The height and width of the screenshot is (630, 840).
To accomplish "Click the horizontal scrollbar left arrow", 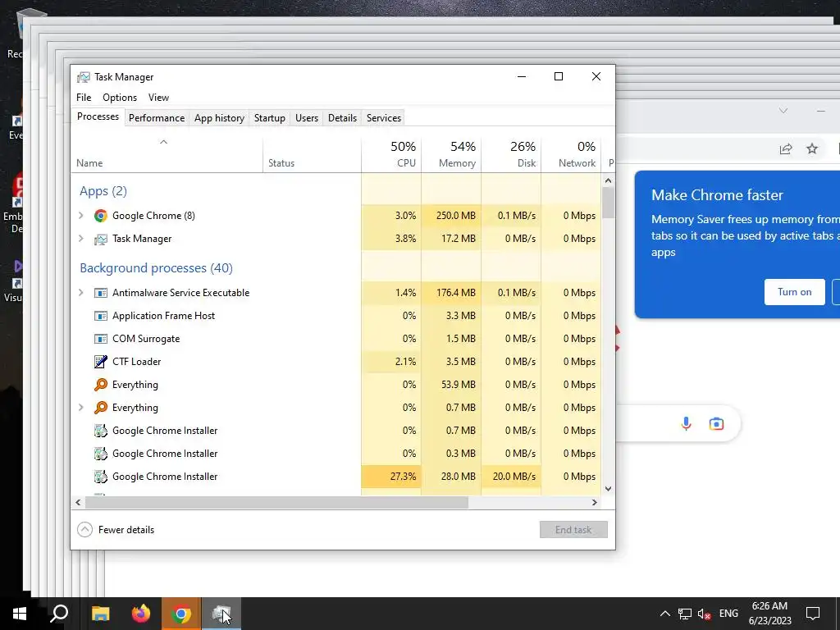I will coord(78,503).
